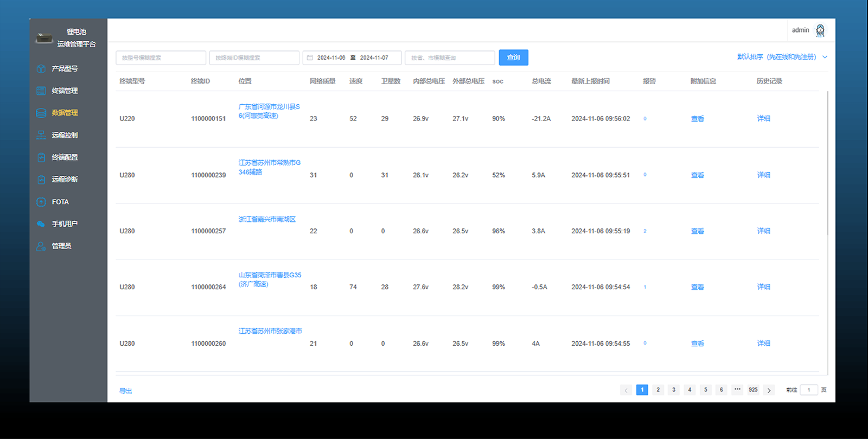Open the 远程控制 sidebar icon
The image size is (868, 439).
tap(41, 135)
